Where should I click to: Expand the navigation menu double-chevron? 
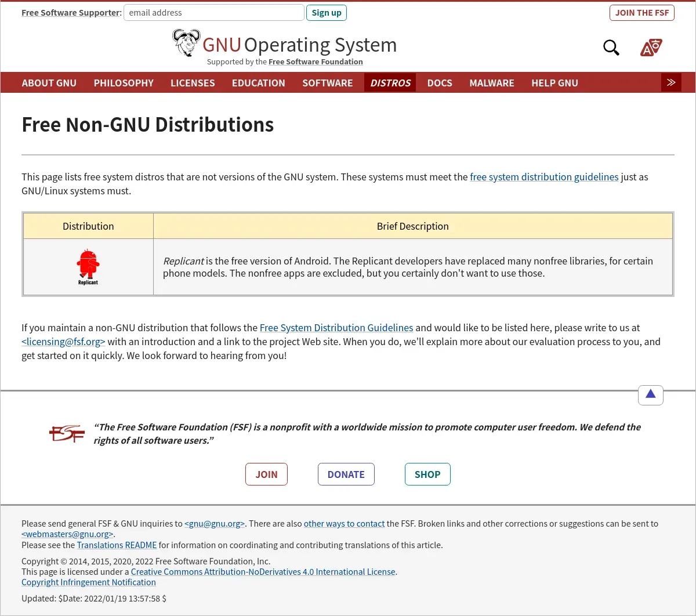click(671, 82)
